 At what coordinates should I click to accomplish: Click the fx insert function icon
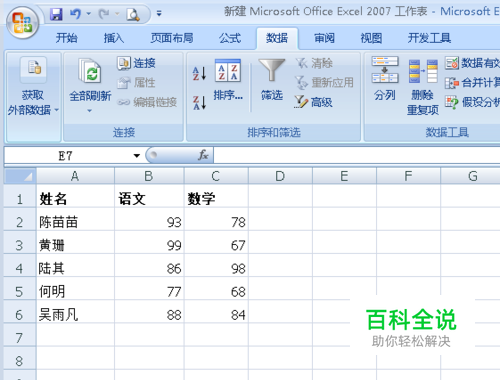(x=203, y=155)
